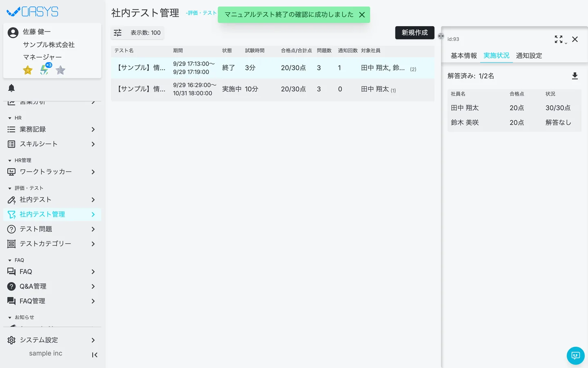Open 社内テスト管理 in the sidebar
This screenshot has height=368, width=588.
click(x=52, y=214)
